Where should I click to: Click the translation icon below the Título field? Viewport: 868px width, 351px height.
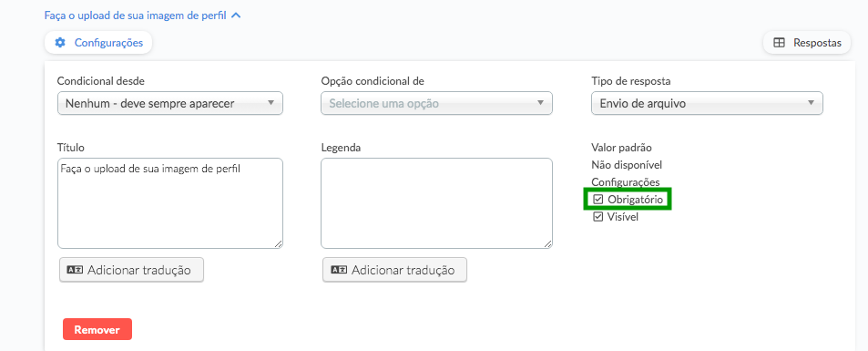click(74, 270)
